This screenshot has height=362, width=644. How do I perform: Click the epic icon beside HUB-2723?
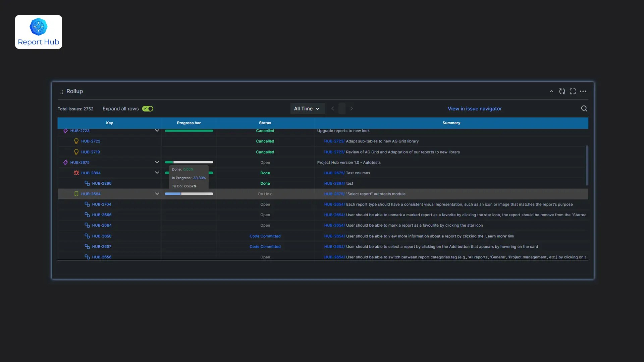tap(66, 131)
